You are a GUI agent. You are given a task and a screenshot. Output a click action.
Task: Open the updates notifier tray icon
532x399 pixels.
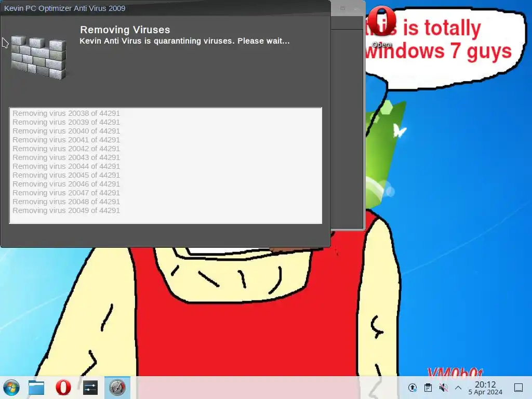(x=412, y=388)
